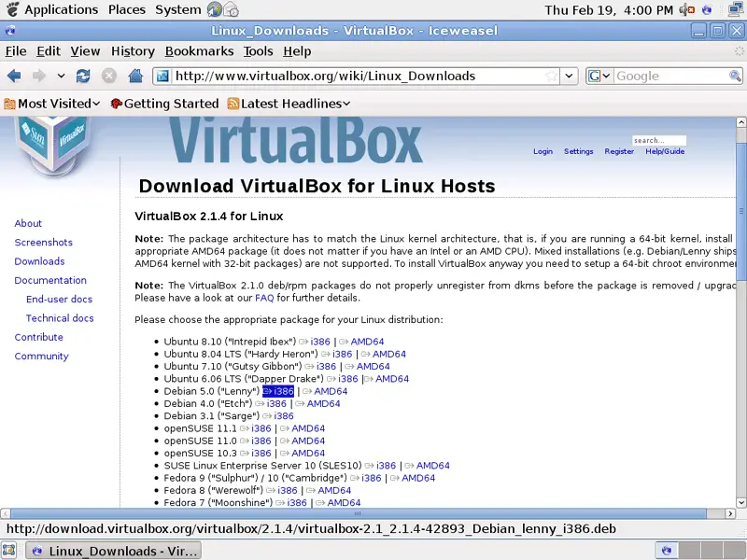Screen dimensions: 747x560
Task: Open the About sidebar link
Action: pyautogui.click(x=28, y=223)
